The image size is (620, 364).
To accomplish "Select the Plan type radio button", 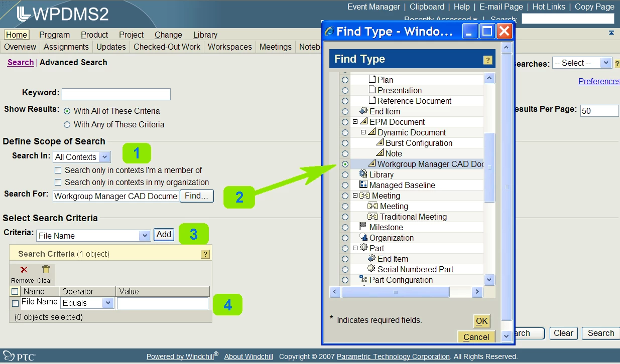I will (x=345, y=80).
